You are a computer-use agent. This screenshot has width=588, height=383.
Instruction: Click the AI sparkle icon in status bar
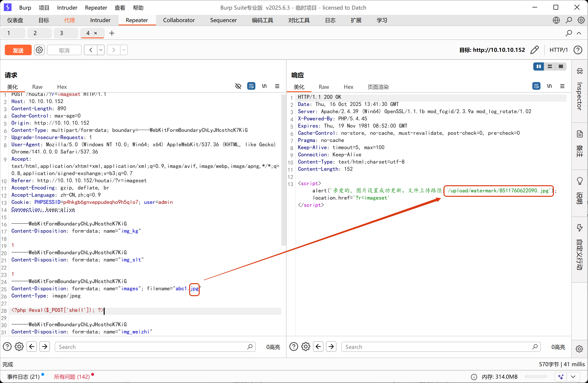point(561,377)
